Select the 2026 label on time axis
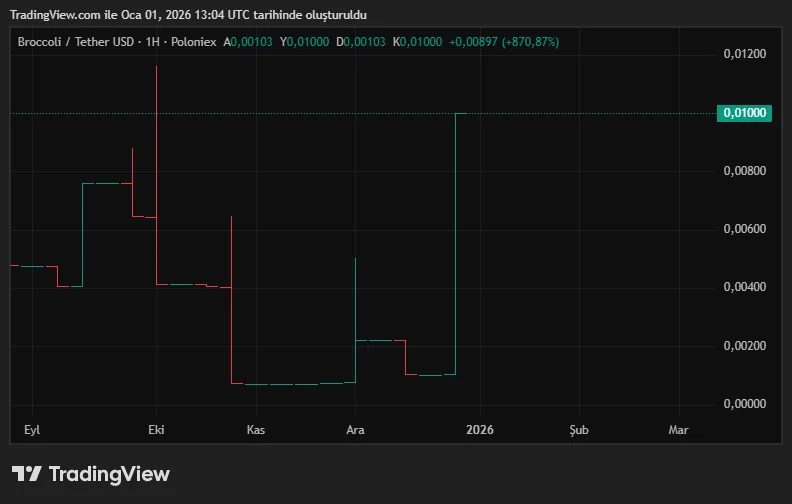Image resolution: width=792 pixels, height=504 pixels. (480, 429)
